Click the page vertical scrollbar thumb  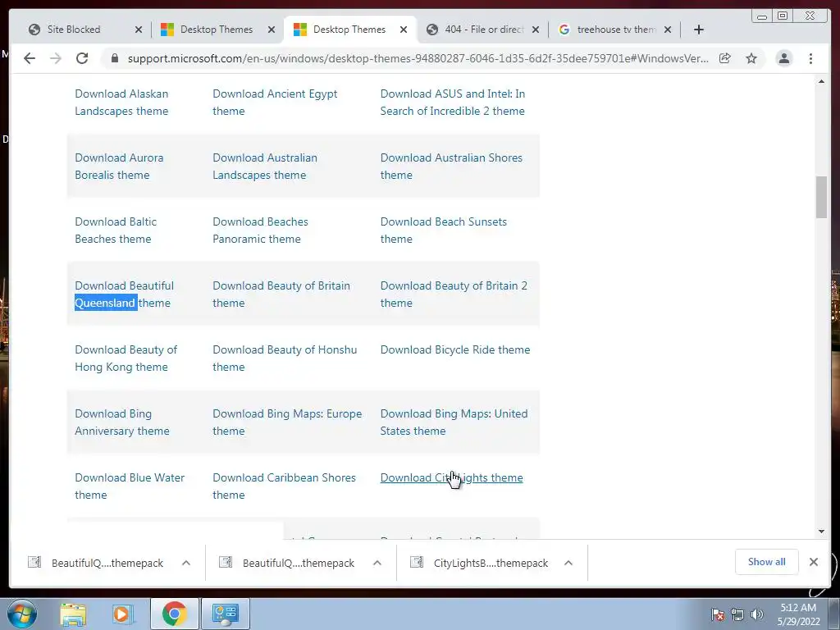(821, 197)
